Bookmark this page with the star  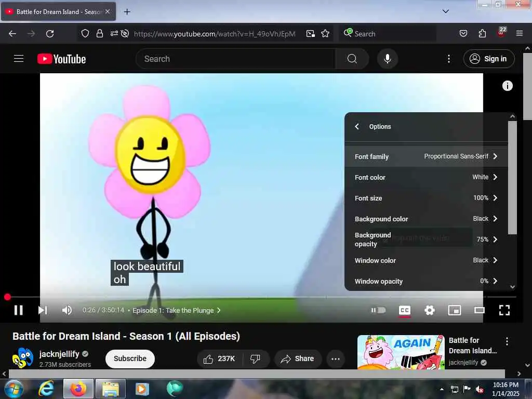click(325, 33)
